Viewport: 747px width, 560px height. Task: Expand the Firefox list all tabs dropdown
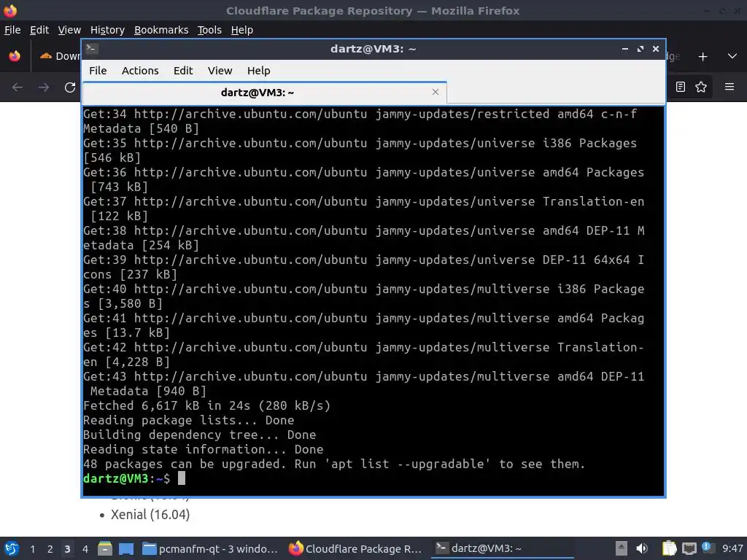pos(732,56)
